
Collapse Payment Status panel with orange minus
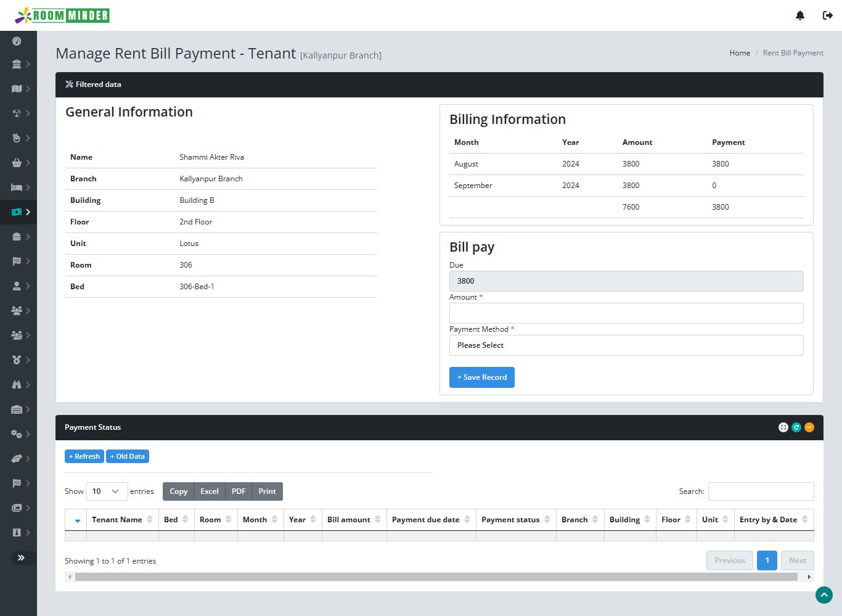(x=809, y=427)
